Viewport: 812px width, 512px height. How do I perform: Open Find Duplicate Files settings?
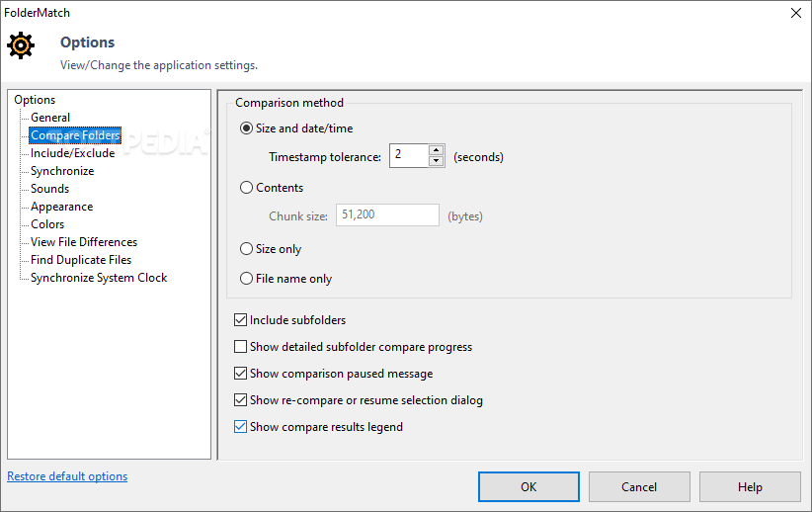click(81, 260)
